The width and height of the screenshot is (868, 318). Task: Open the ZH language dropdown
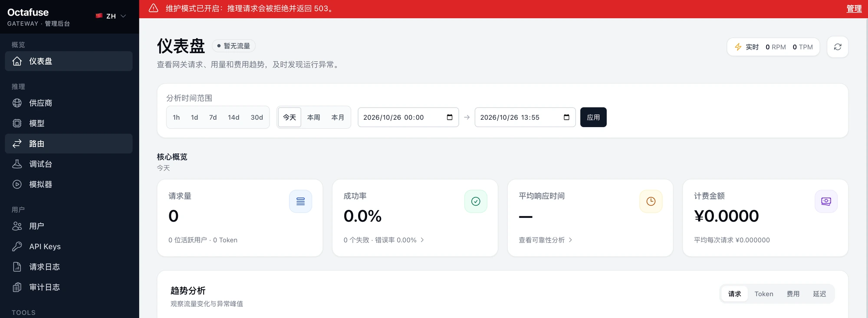coord(111,16)
